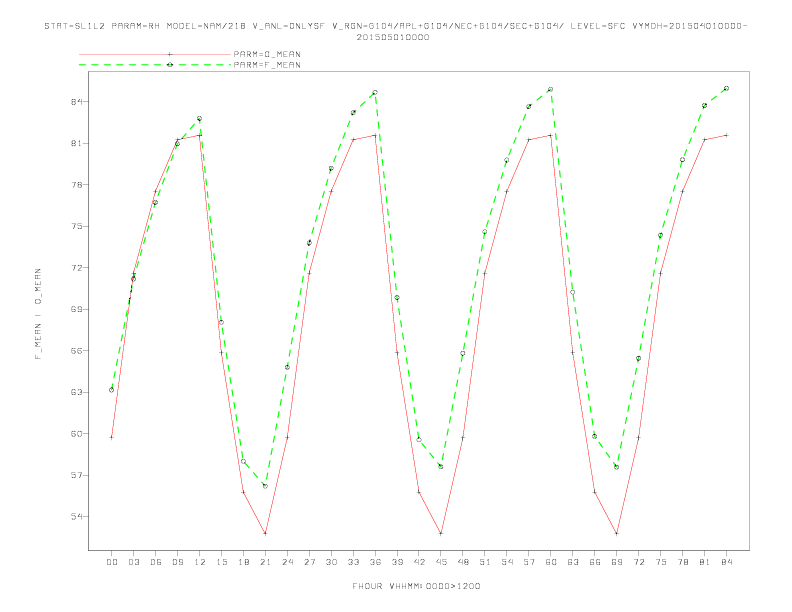Click the x-axis hour label 06
792x612 pixels.
156,562
